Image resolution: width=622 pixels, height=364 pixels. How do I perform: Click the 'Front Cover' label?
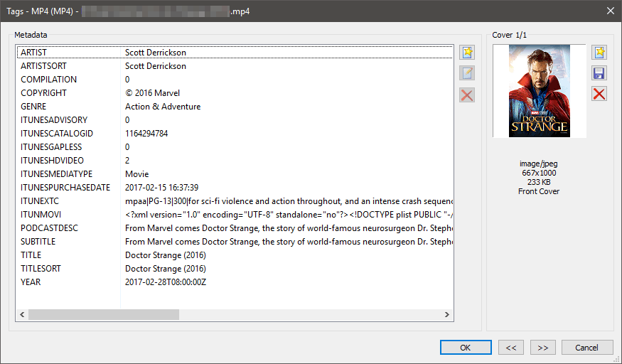[x=539, y=191]
